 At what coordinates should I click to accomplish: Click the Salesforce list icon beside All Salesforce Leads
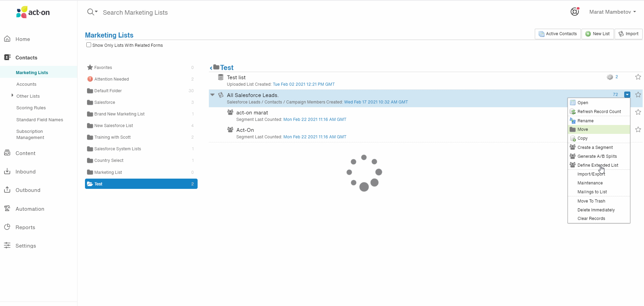221,95
